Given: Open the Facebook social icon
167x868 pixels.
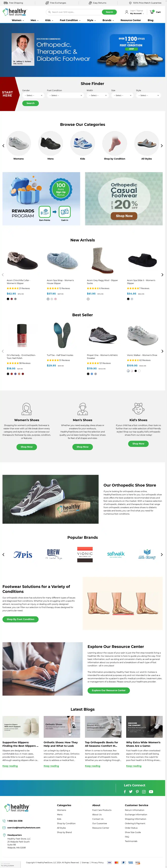Looking at the screenshot, I should point(125,792).
